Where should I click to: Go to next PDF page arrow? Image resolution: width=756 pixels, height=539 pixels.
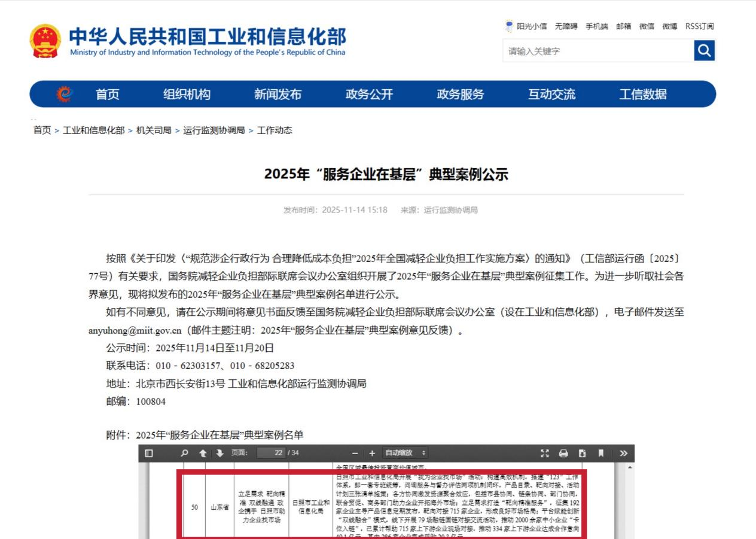[x=220, y=453]
